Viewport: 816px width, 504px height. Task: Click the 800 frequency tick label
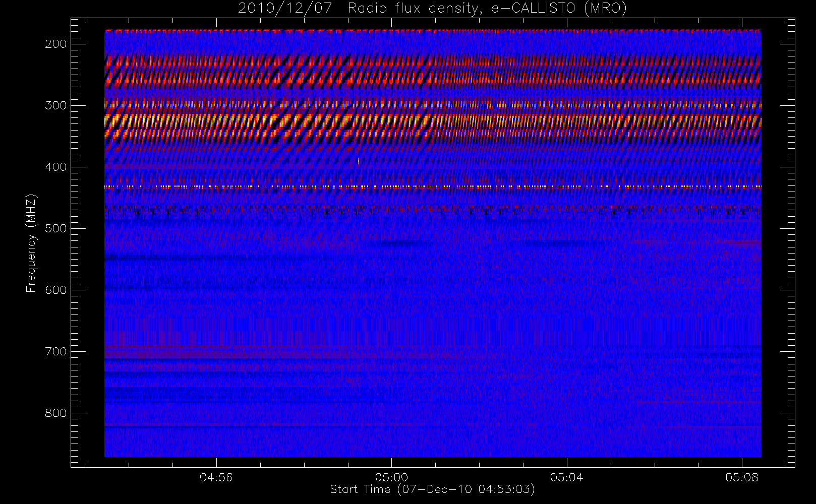click(x=56, y=413)
